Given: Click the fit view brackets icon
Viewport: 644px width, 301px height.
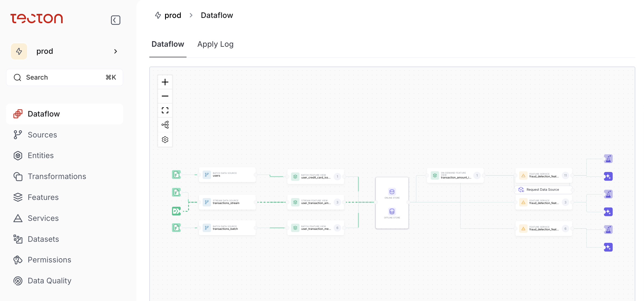Looking at the screenshot, I should (x=165, y=110).
